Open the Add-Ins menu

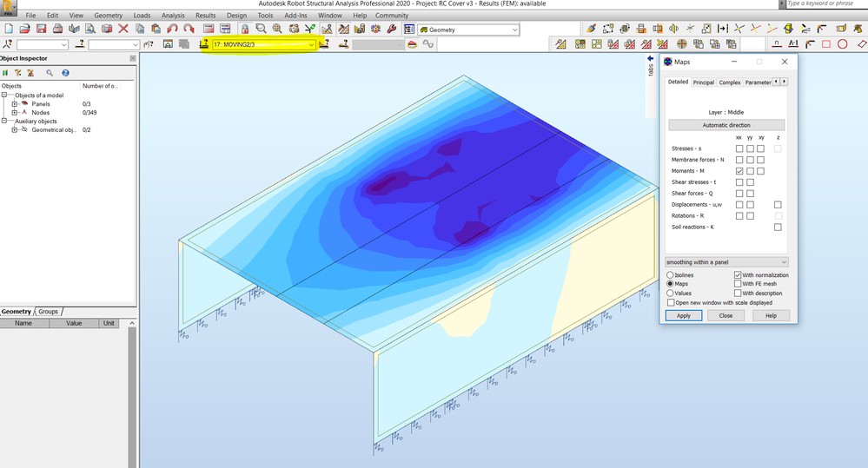click(x=295, y=16)
